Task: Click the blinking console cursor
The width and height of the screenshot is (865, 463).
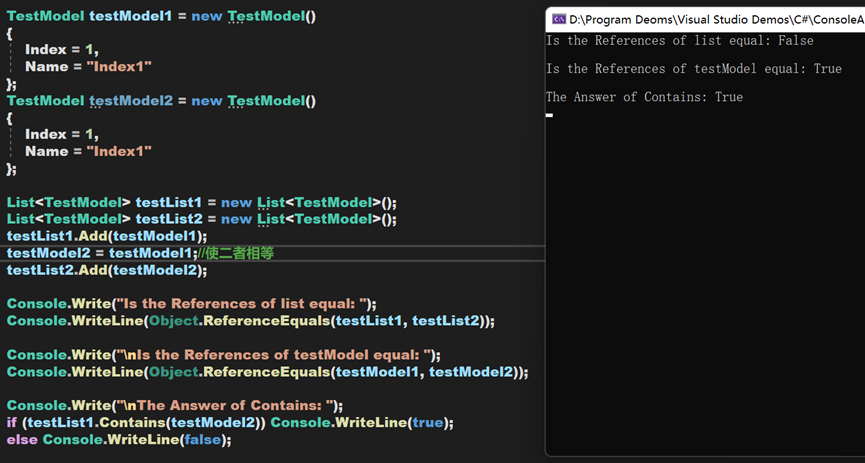Action: 549,116
